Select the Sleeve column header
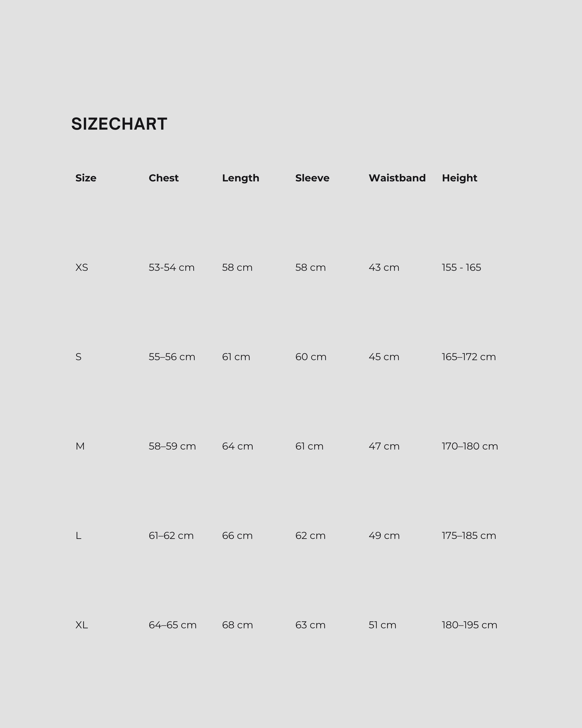 click(312, 178)
